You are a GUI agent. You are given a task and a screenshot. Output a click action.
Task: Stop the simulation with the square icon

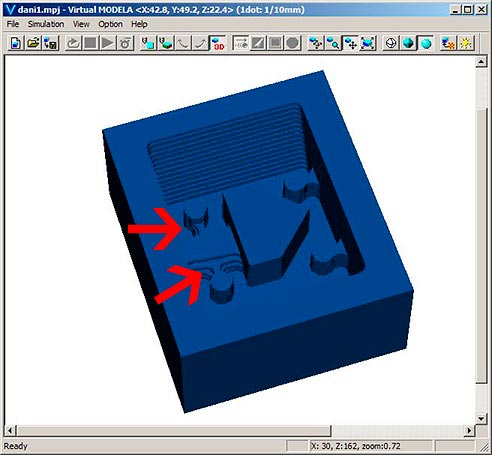[90, 43]
